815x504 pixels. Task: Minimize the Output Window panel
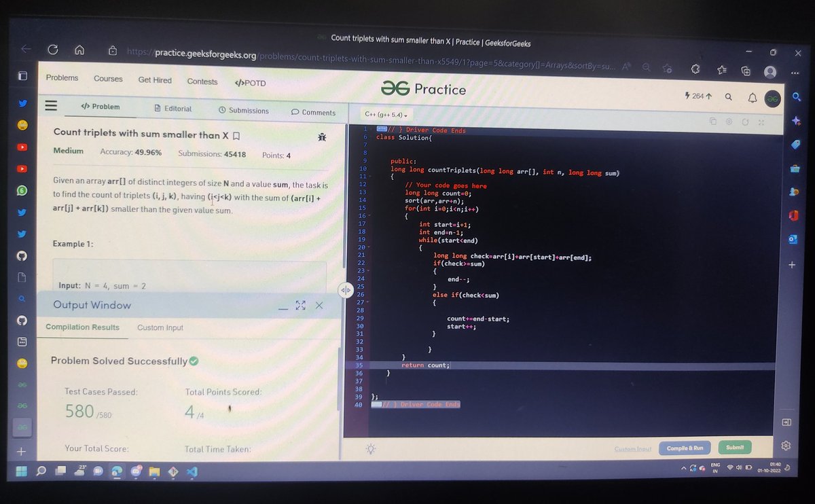tap(283, 309)
